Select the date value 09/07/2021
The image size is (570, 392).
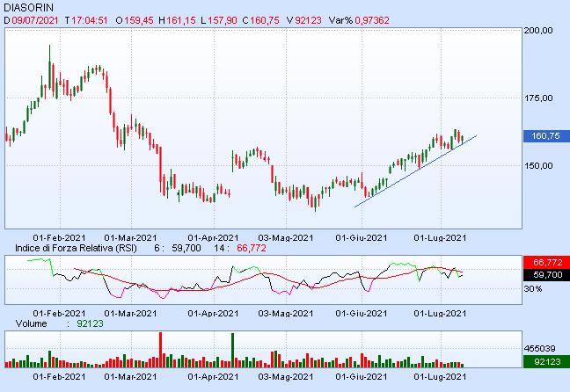[x=35, y=20]
